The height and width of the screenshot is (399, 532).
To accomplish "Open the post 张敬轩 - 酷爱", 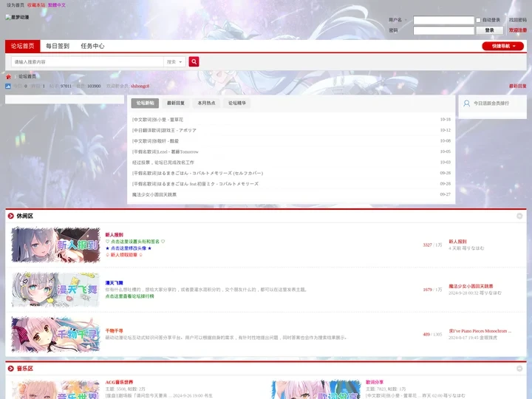I will [155, 141].
